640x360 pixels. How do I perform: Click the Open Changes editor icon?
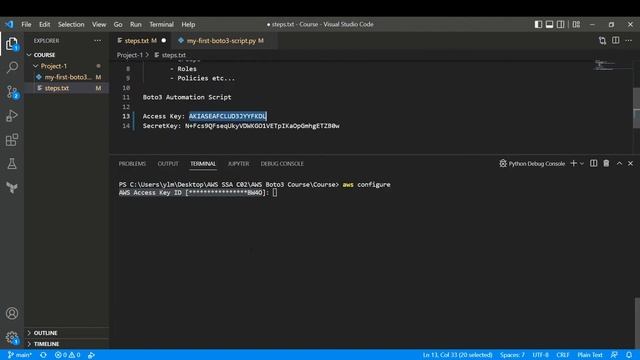click(x=602, y=40)
